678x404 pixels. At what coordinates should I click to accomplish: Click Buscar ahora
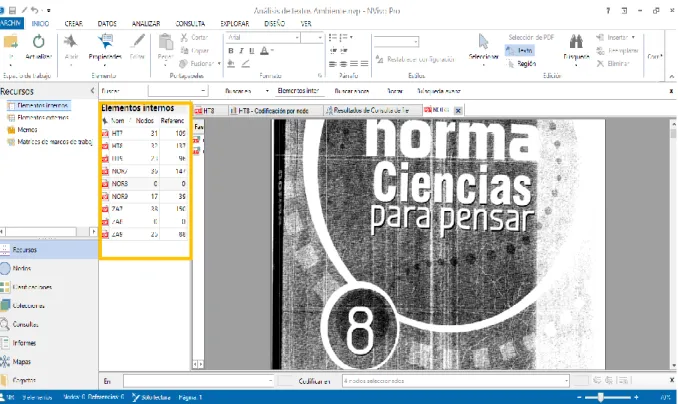[x=352, y=91]
